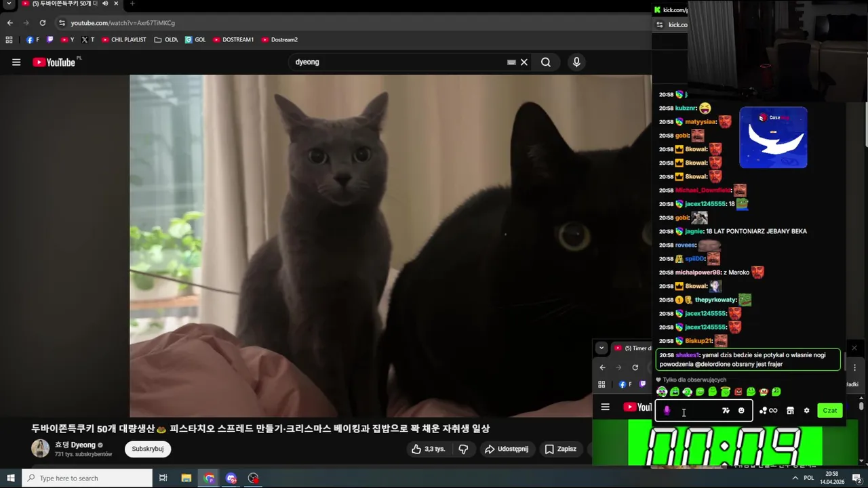Open File Explorer from the taskbar
The height and width of the screenshot is (488, 868).
(x=186, y=479)
